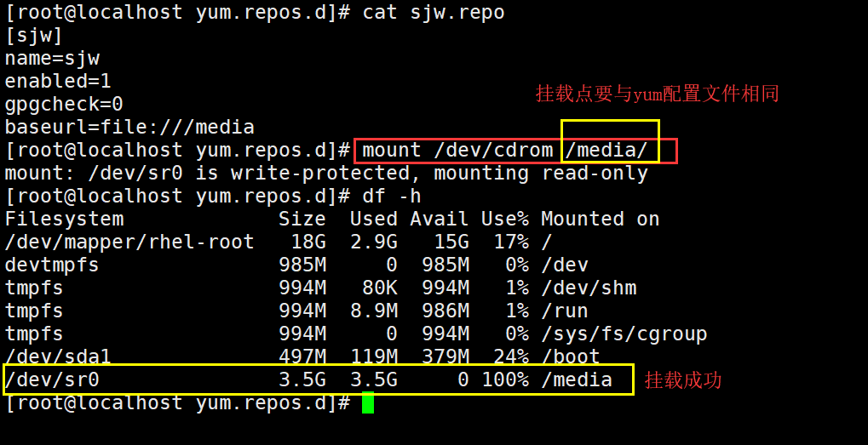Click the "baseurl=file:///media" line
Viewport: 868px width, 445px height.
129,127
